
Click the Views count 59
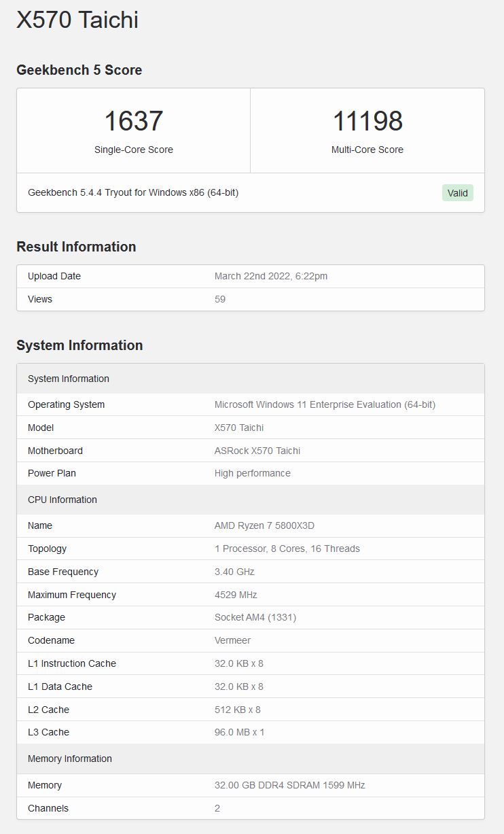[220, 299]
